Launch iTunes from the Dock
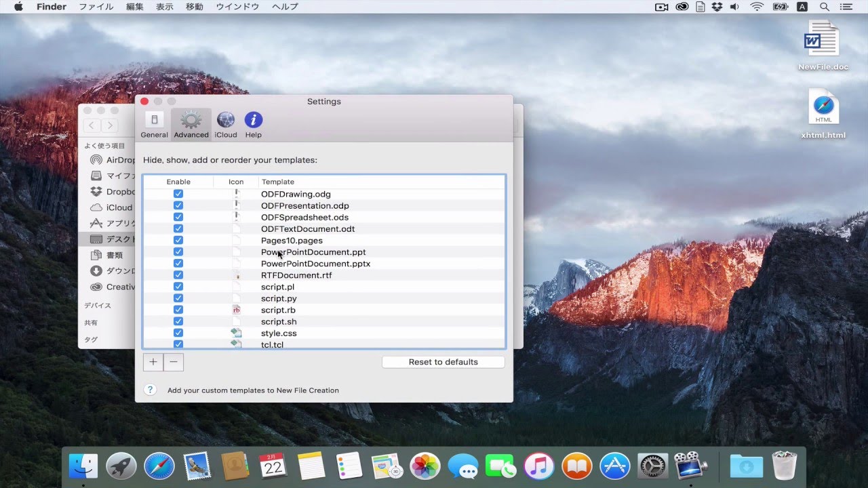The width and height of the screenshot is (868, 488). 539,466
